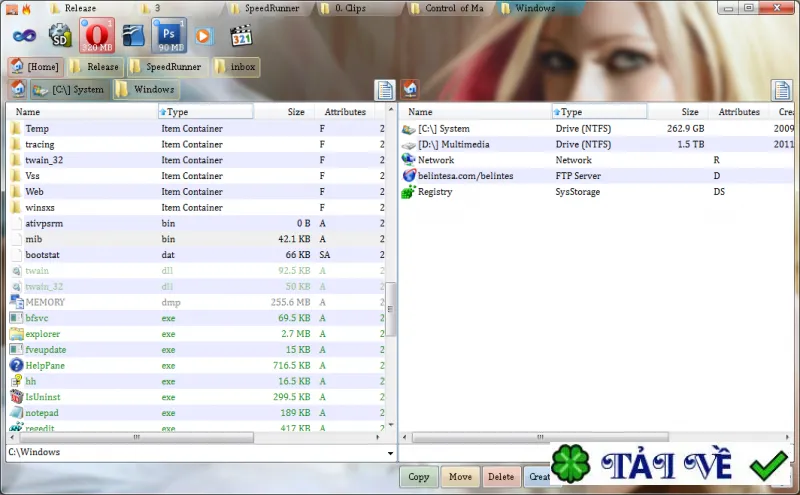Click the left pane document view icon
800x495 pixels.
coord(385,90)
